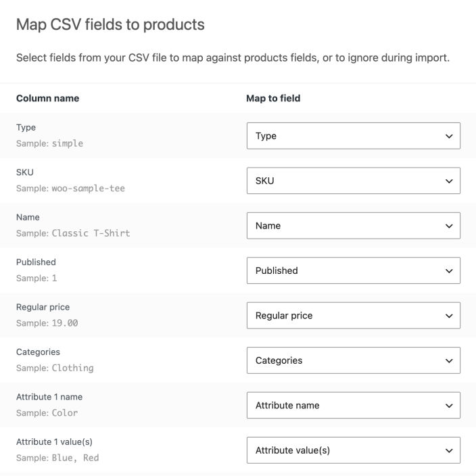This screenshot has height=476, width=476.
Task: Click the 'Attribute 1 value(s)' column label
Action: point(54,442)
